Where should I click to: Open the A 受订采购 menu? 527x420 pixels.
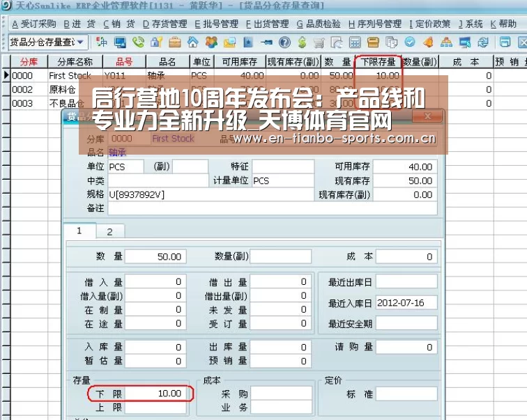click(x=34, y=24)
